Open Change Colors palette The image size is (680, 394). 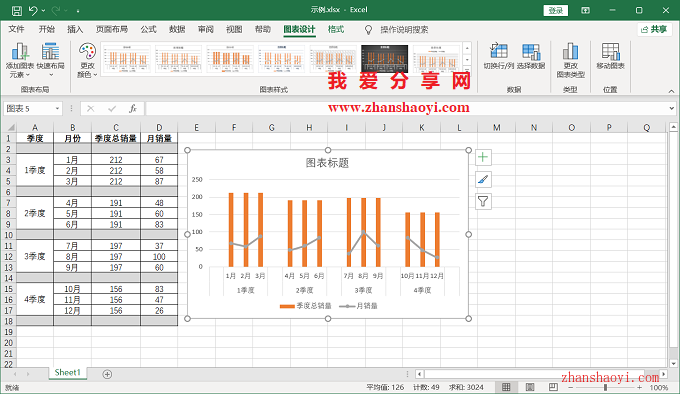coord(87,60)
